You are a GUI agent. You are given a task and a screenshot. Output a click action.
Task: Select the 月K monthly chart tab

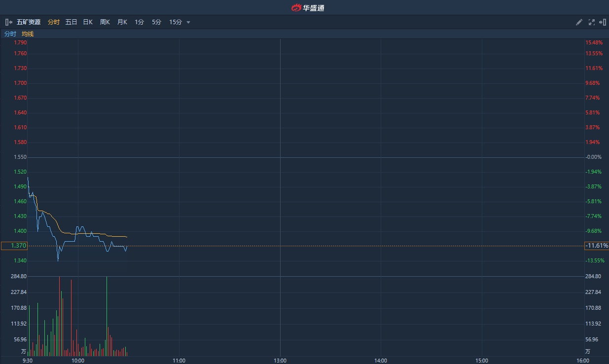coord(122,22)
